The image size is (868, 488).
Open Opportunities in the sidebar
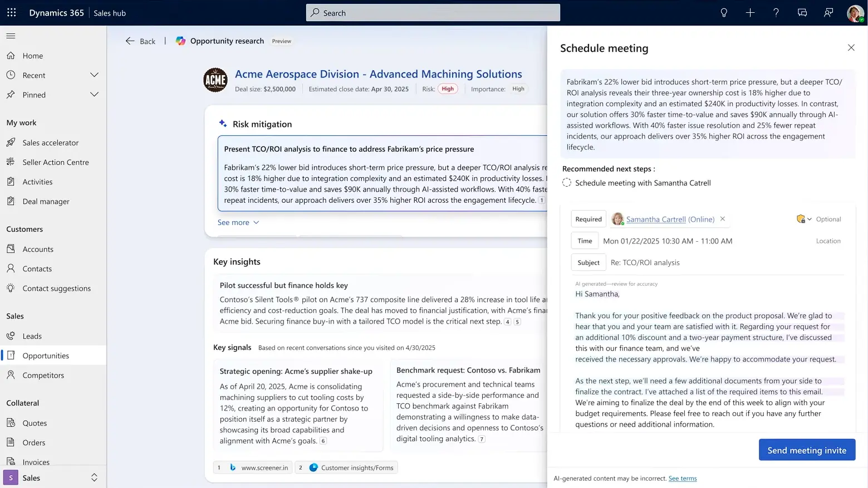pyautogui.click(x=53, y=355)
